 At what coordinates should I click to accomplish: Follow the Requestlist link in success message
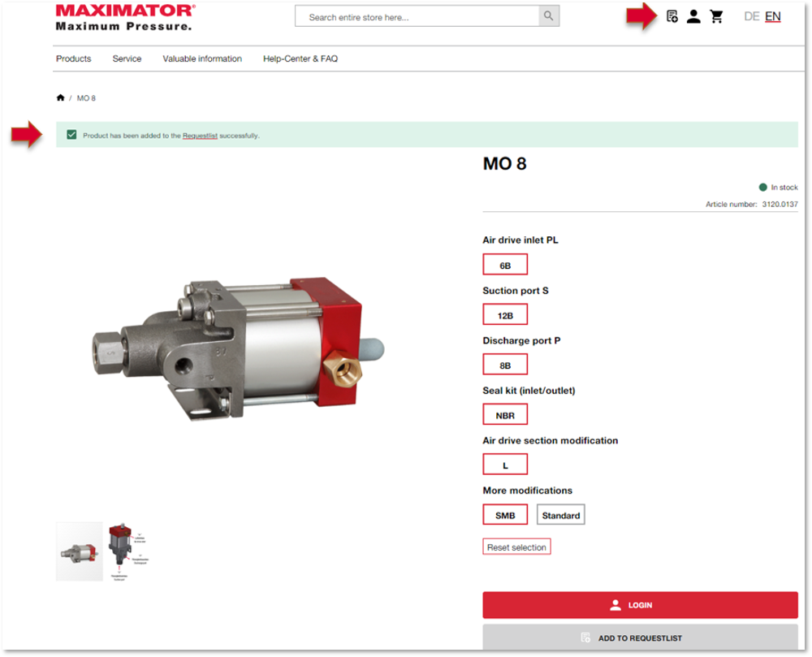pyautogui.click(x=200, y=136)
